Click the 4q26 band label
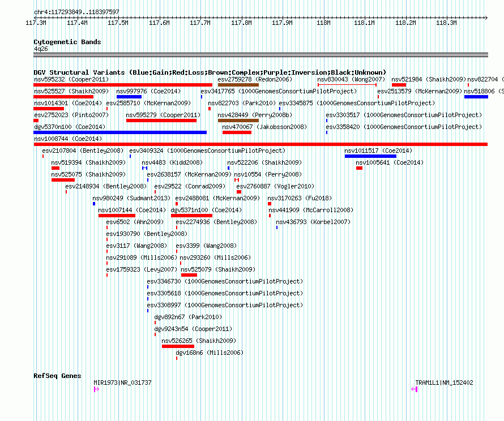Viewport: 504px width, 421px height. click(x=41, y=49)
